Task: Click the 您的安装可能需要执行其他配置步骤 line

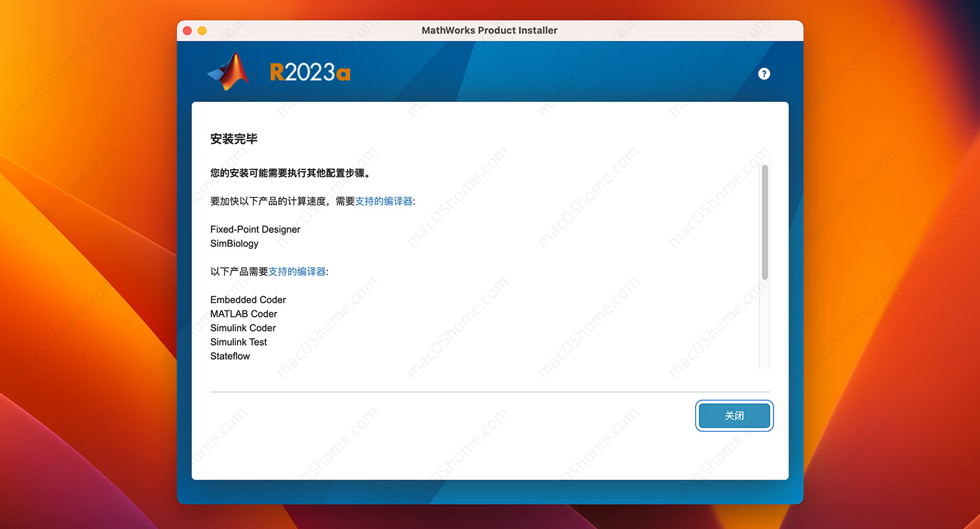Action: [x=291, y=174]
